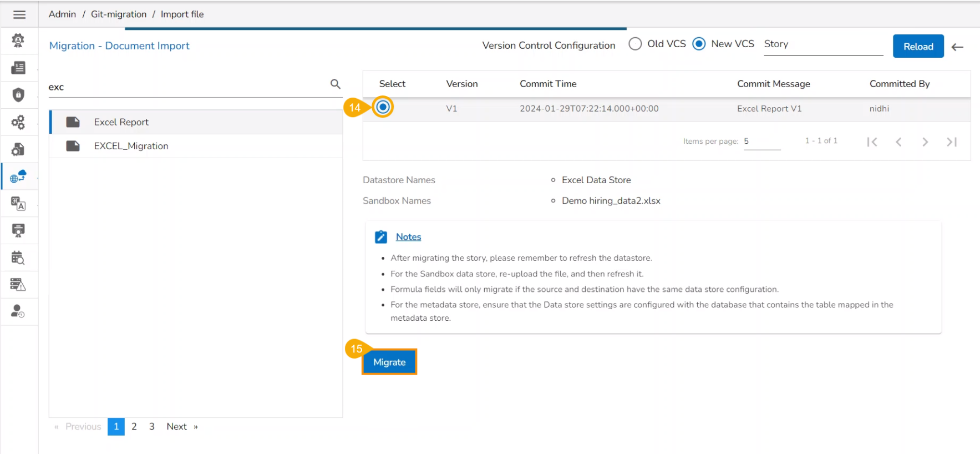
Task: Click the search magnifier icon
Action: [335, 84]
